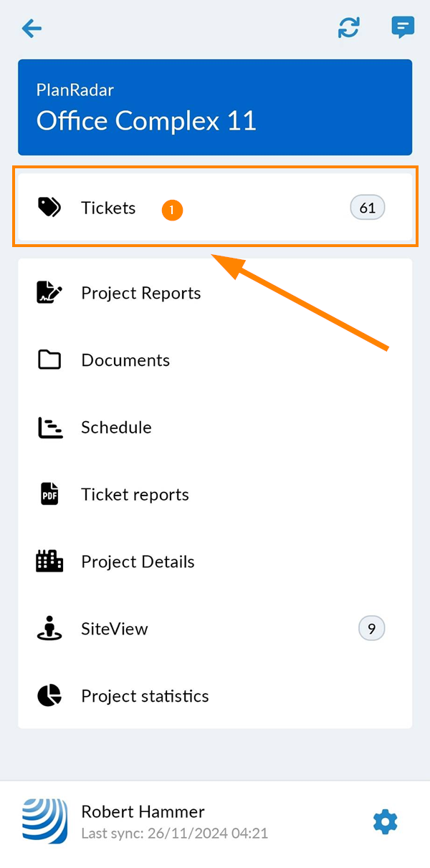Click the Office Complex 11 project header
430x868 pixels.
(215, 107)
